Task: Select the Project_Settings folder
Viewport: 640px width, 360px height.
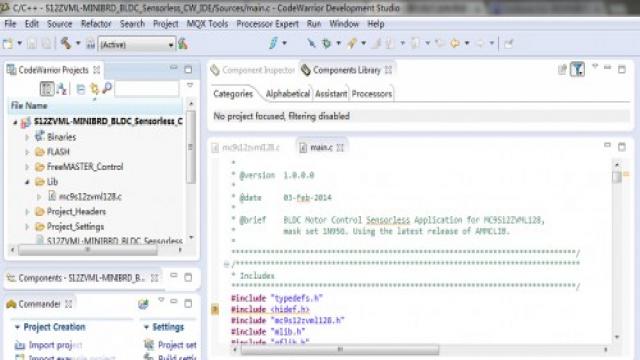Action: 75,227
